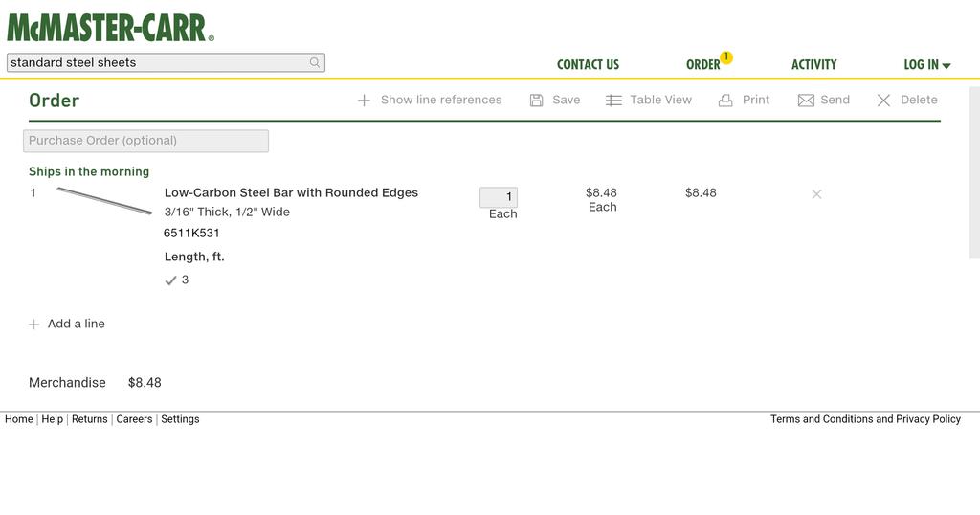Screen dimensions: 980x515
Task: Switch to Table View text
Action: point(660,100)
